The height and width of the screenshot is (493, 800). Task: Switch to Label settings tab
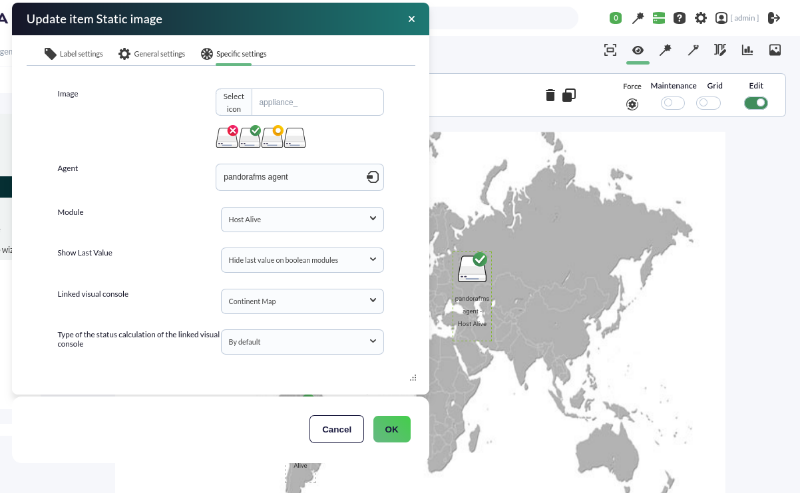74,54
